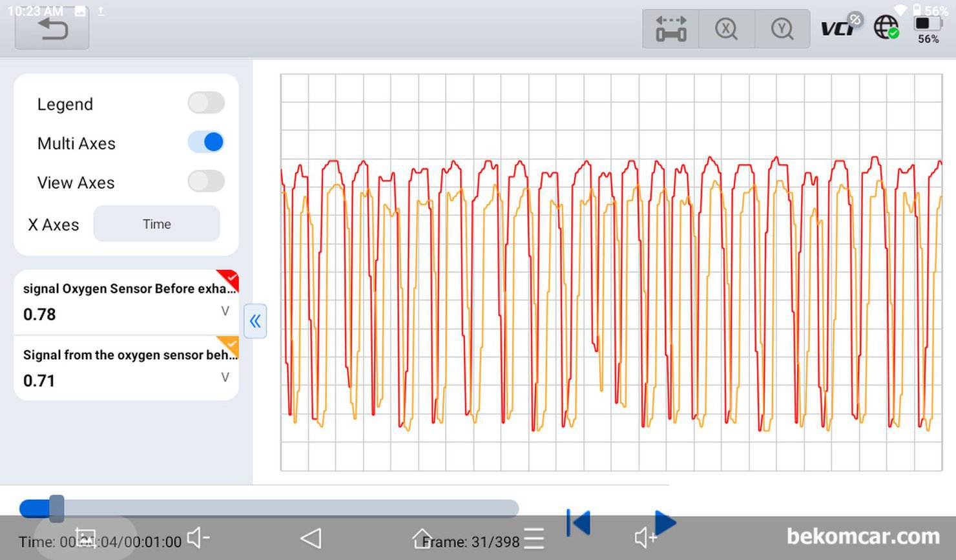Tap the Wi-Fi status icon
The height and width of the screenshot is (560, 956).
pos(900,9)
